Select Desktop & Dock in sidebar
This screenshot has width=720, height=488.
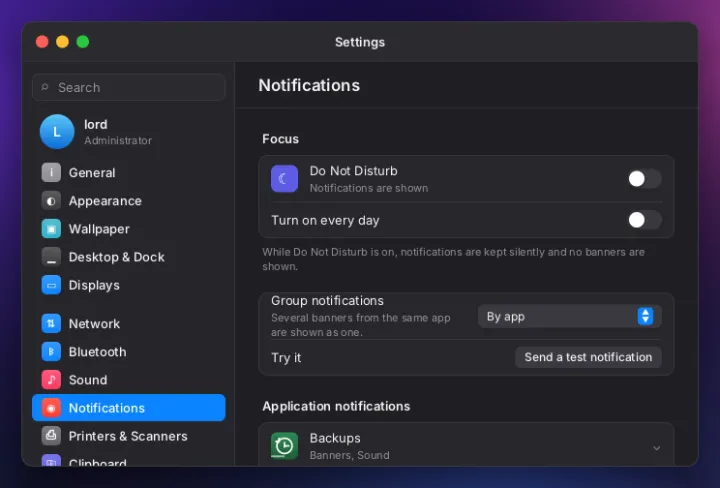pos(129,257)
